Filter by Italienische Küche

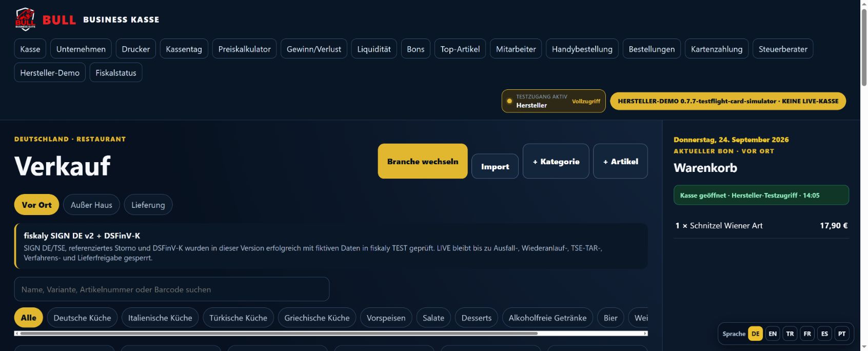pyautogui.click(x=160, y=318)
